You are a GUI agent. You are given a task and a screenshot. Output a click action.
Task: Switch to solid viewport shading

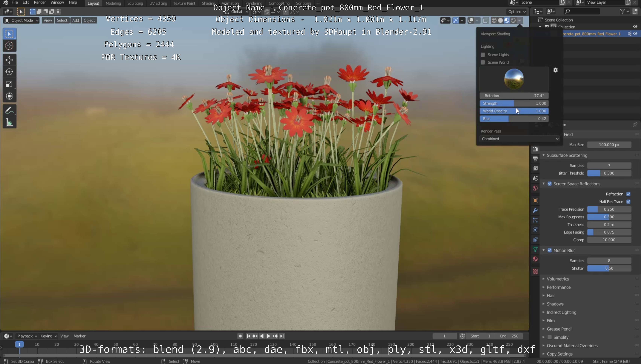tap(501, 21)
